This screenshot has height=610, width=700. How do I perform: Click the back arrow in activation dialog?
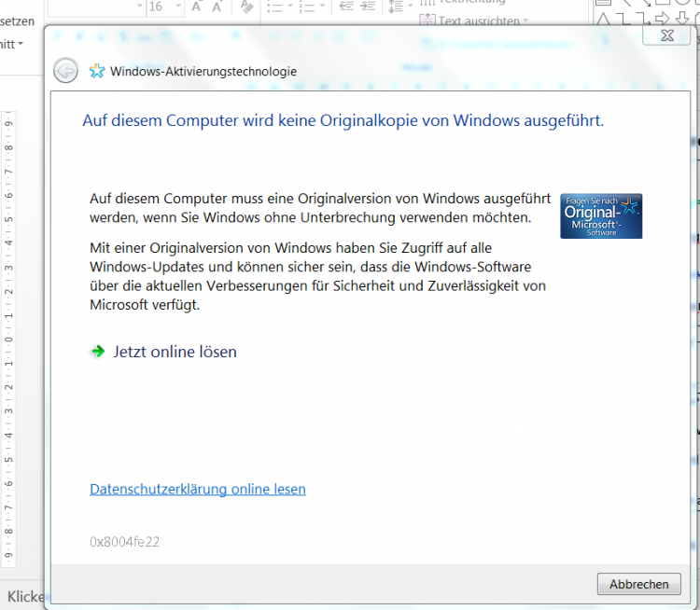(x=65, y=71)
